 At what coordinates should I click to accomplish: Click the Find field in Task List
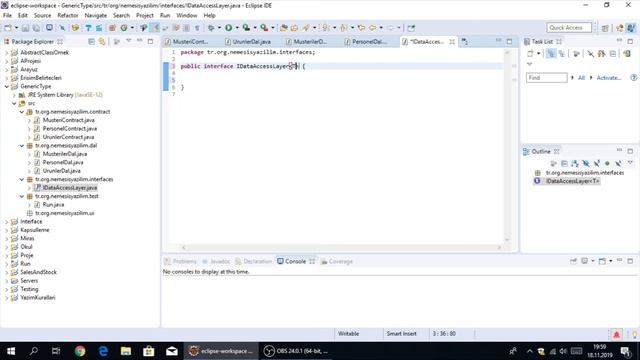click(x=546, y=78)
